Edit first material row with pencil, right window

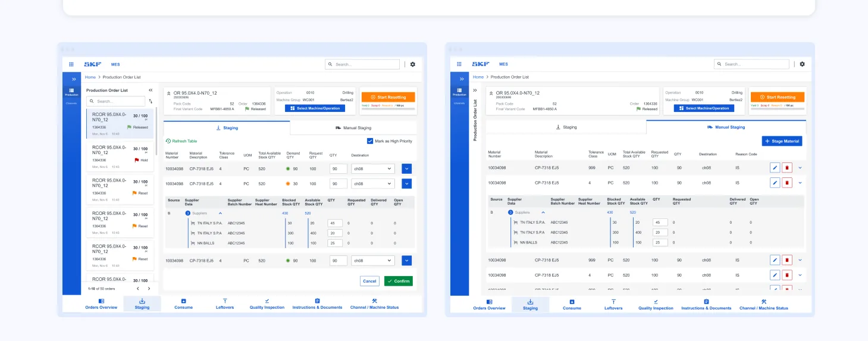coord(775,168)
